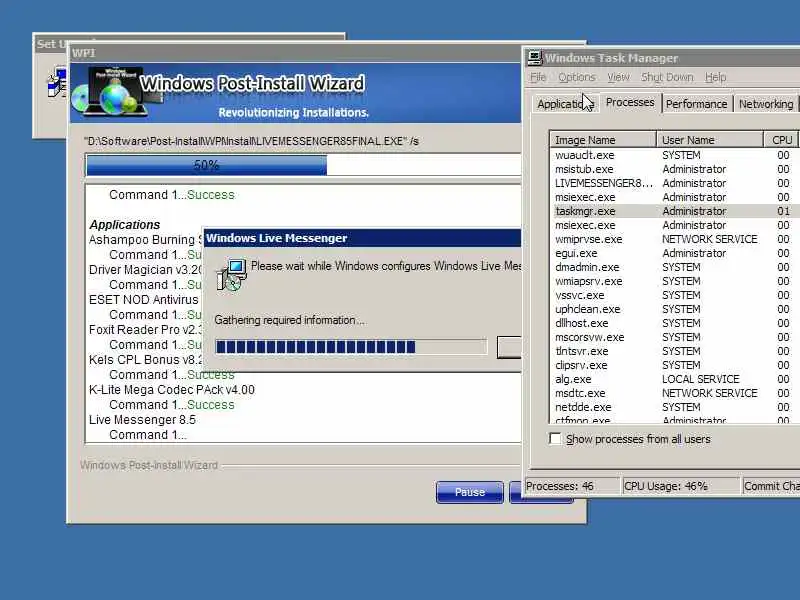The height and width of the screenshot is (600, 800).
Task: Open the Help menu in Task Manager
Action: (715, 77)
